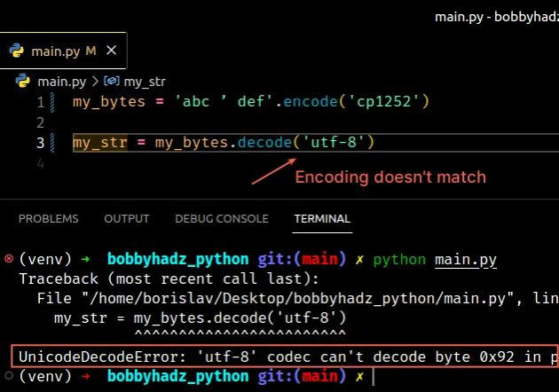Click the my_str variable on line 3
Screen dimensions: 559x392
(99, 143)
